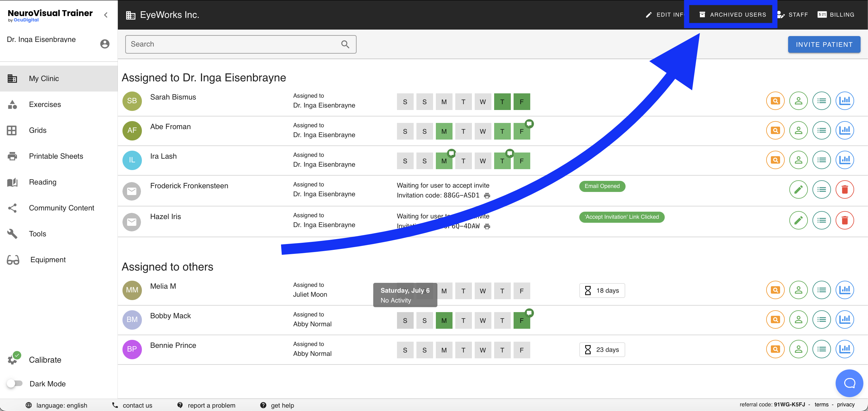The height and width of the screenshot is (411, 868).
Task: Toggle Dark Mode switch
Action: click(15, 383)
